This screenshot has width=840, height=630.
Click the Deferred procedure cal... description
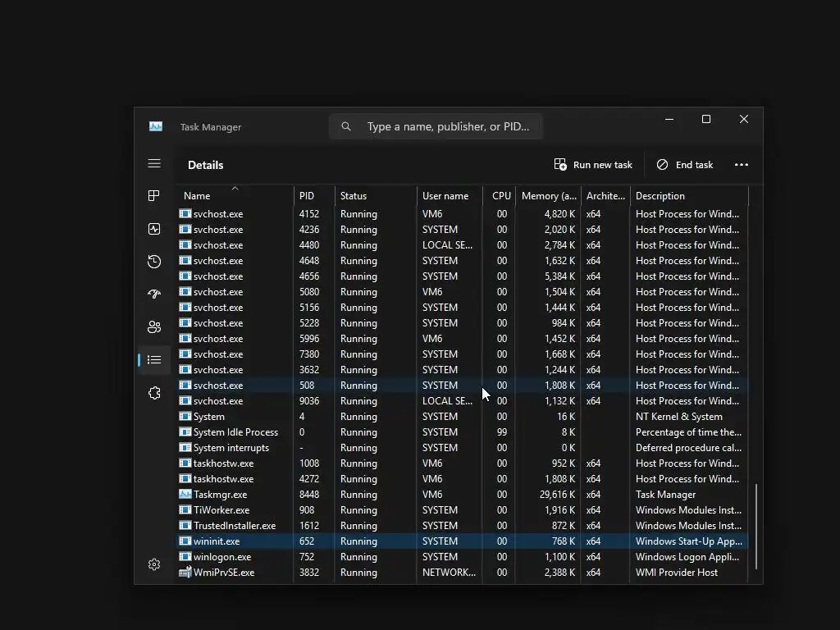click(x=688, y=447)
